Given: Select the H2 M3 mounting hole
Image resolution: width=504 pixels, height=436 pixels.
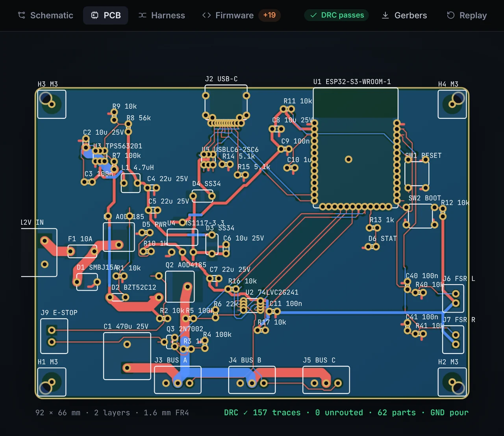Looking at the screenshot, I should [452, 382].
